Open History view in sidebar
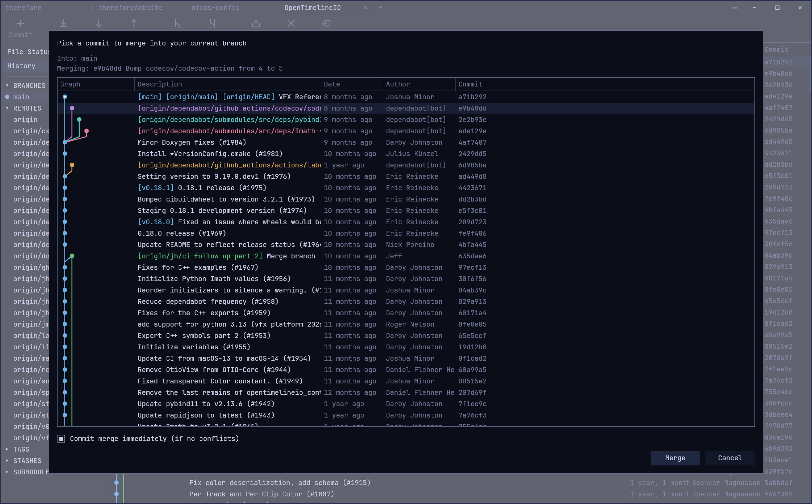 26,66
